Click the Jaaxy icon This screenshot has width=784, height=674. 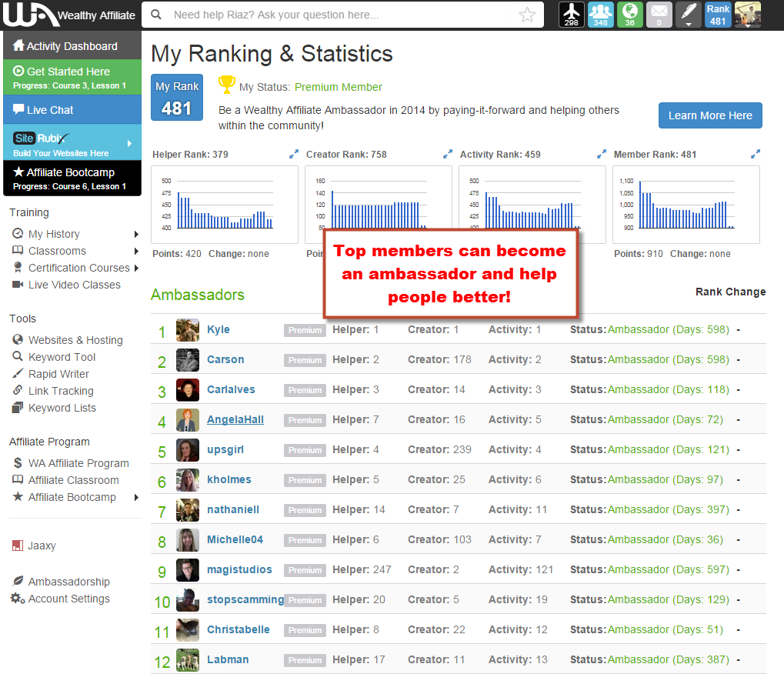point(18,545)
